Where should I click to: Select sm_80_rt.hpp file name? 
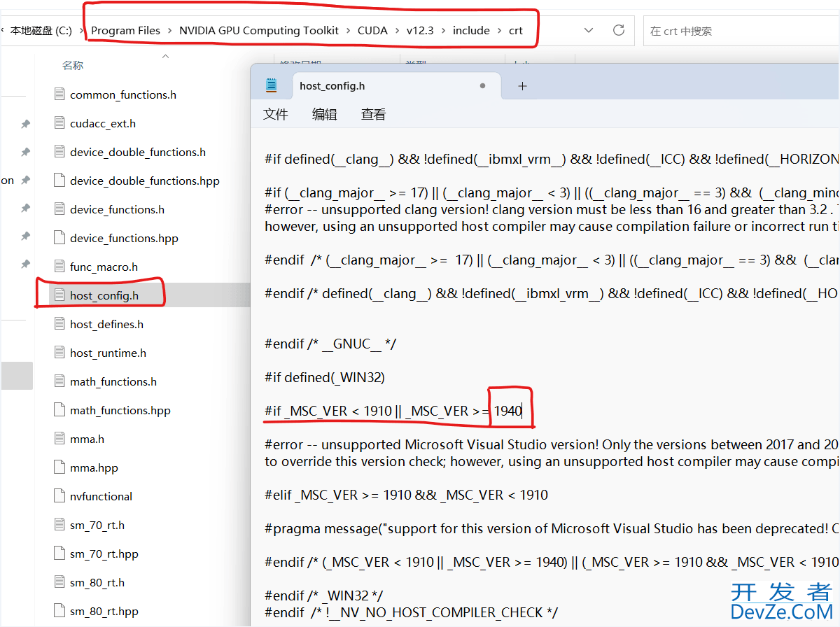pyautogui.click(x=104, y=611)
